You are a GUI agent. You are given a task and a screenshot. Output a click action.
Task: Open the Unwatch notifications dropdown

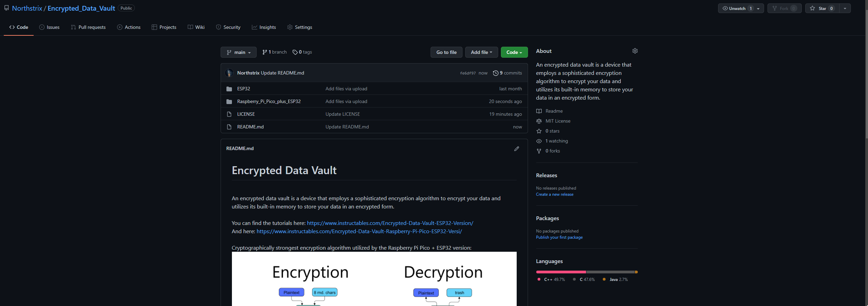click(741, 8)
